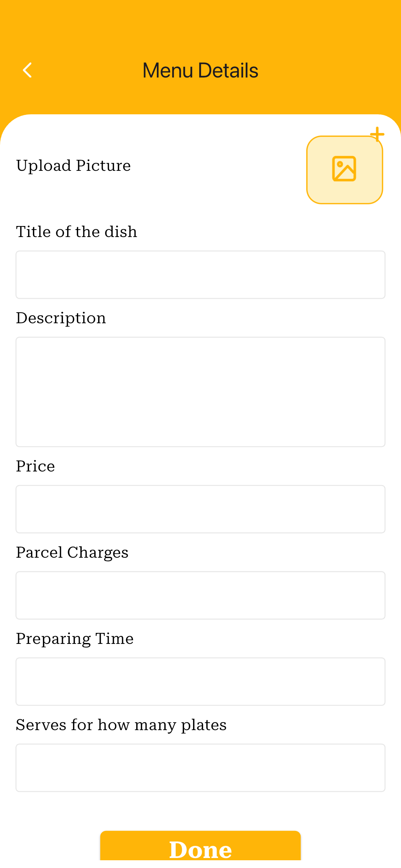Focus the Preparing Time field
The width and height of the screenshot is (401, 868).
click(200, 682)
